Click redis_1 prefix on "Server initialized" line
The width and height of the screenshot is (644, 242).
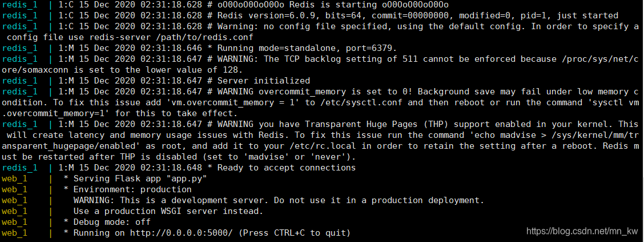[x=19, y=80]
